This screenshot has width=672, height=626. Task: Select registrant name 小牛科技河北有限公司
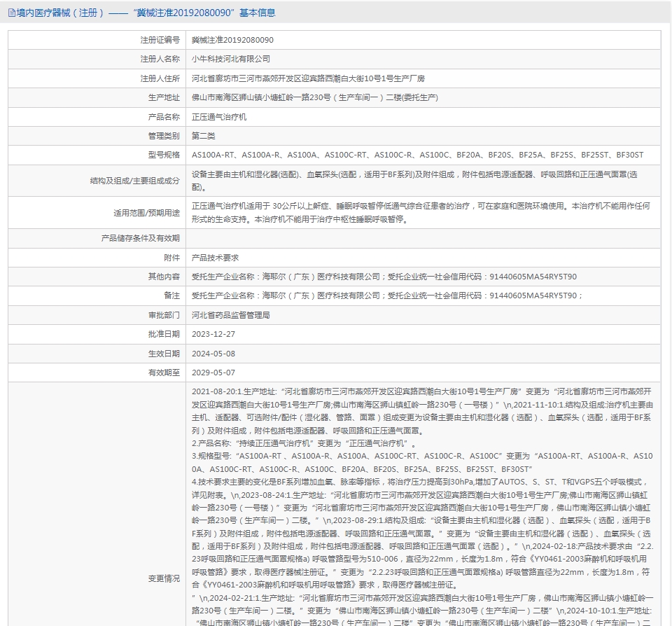point(231,59)
